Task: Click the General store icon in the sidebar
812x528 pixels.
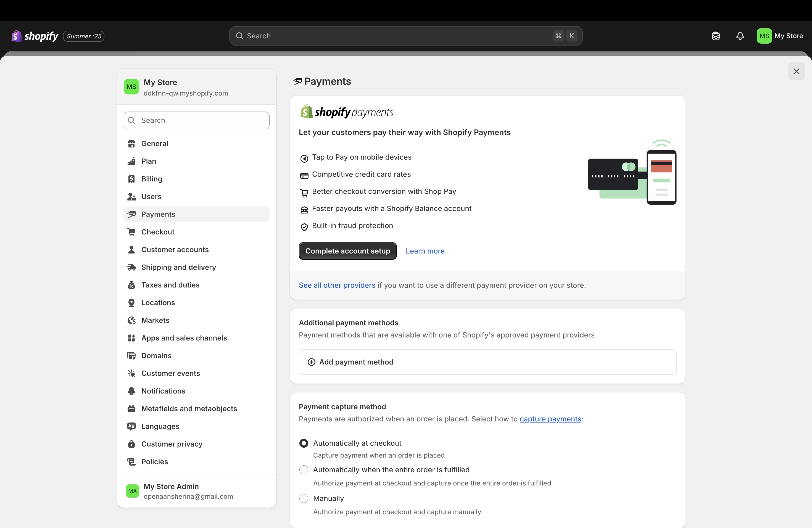Action: click(x=131, y=144)
